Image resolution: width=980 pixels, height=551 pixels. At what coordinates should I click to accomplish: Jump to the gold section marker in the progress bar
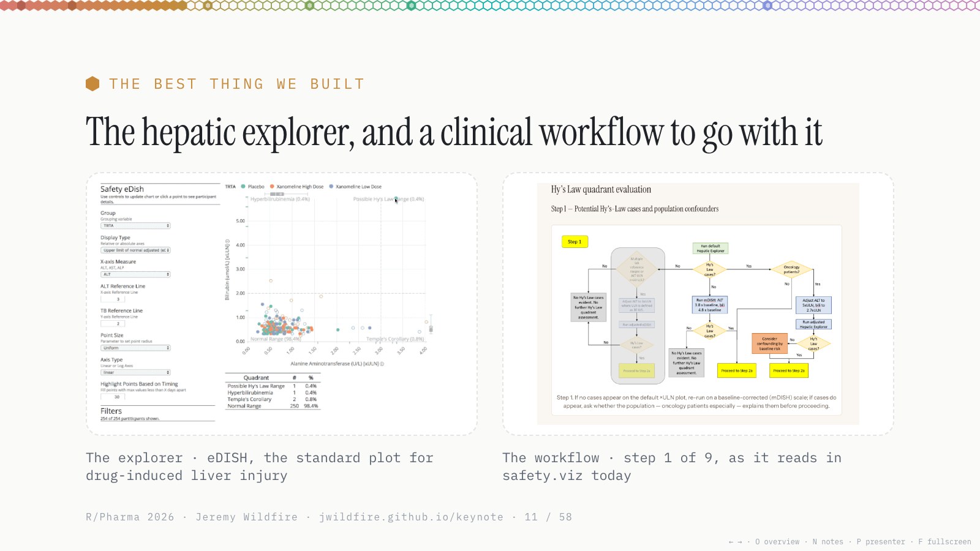[208, 6]
